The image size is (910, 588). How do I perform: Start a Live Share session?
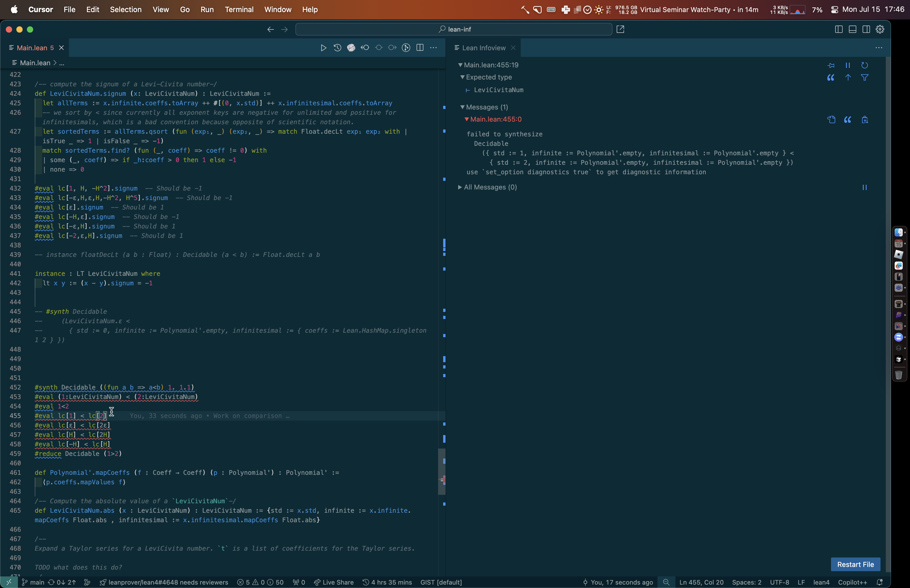pyautogui.click(x=334, y=582)
